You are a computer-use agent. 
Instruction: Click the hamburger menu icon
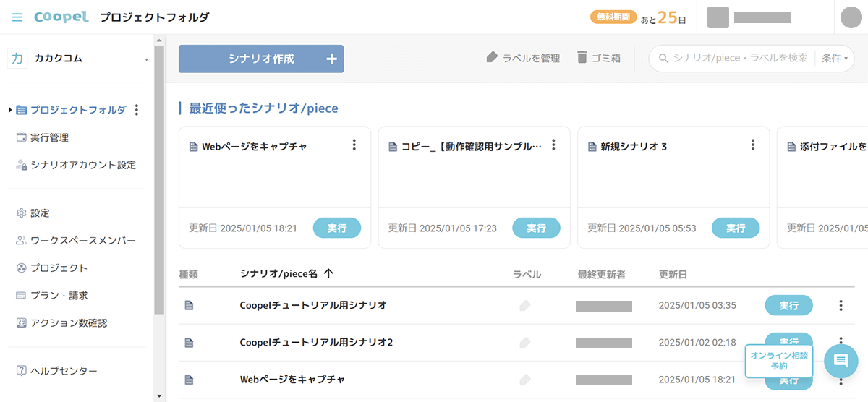tap(17, 17)
